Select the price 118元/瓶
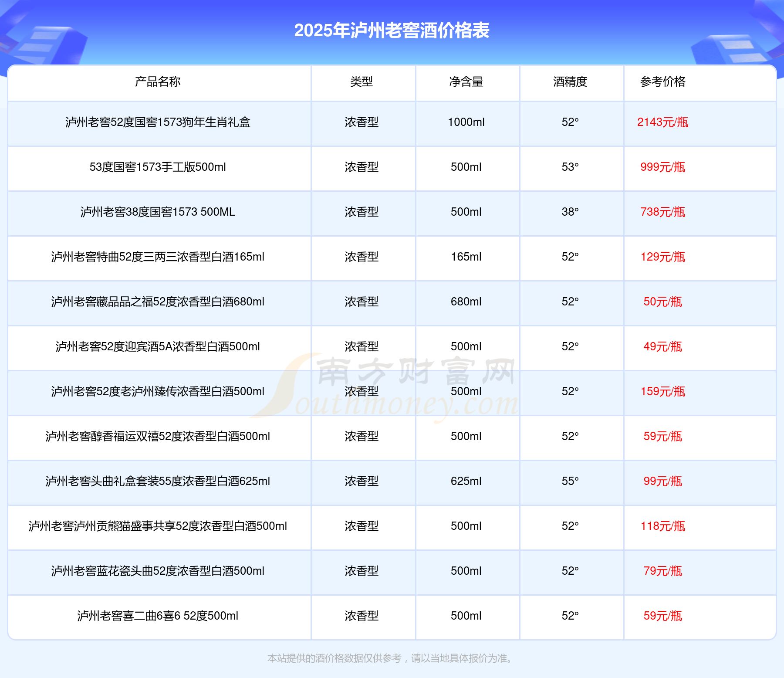 coord(663,526)
